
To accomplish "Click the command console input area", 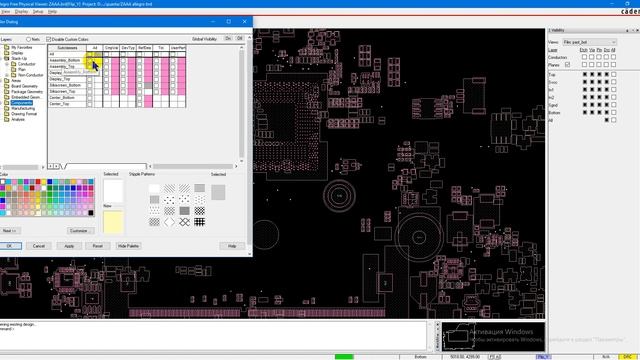I will [x=212, y=336].
